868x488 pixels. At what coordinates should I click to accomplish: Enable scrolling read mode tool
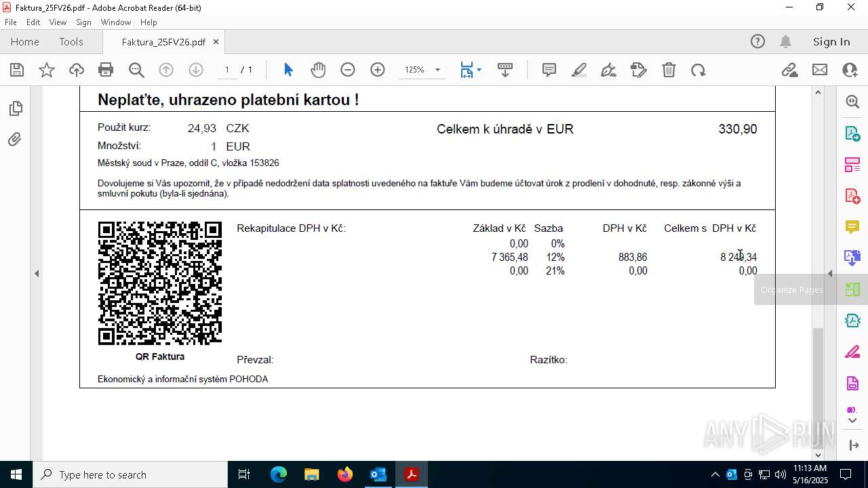(x=505, y=70)
